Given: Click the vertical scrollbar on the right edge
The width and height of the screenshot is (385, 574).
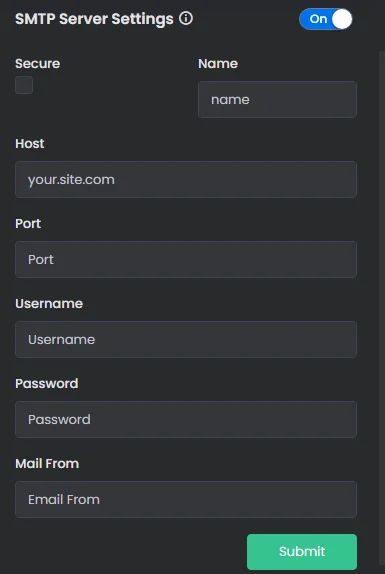Looking at the screenshot, I should (382, 311).
